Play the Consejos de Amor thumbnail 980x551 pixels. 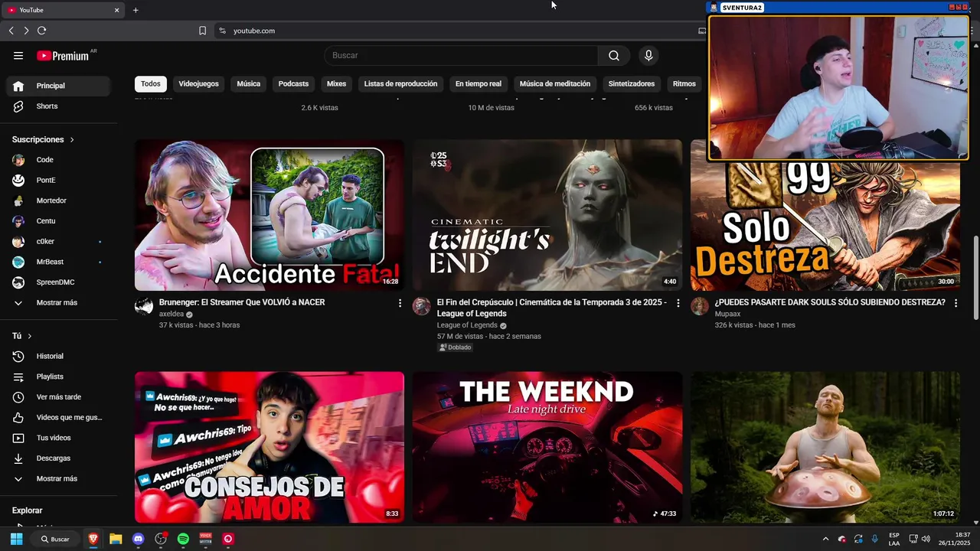[x=269, y=447]
